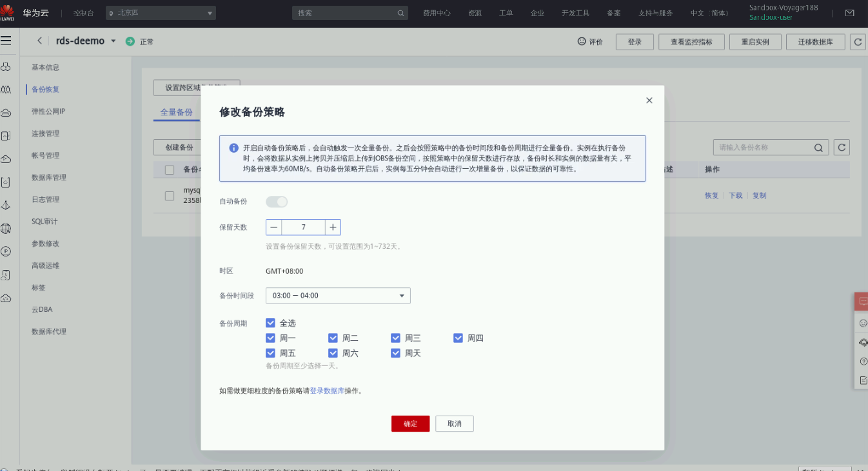Screen dimensions: 868x471
Task: Click the 下载 link in the backup row
Action: (735, 195)
